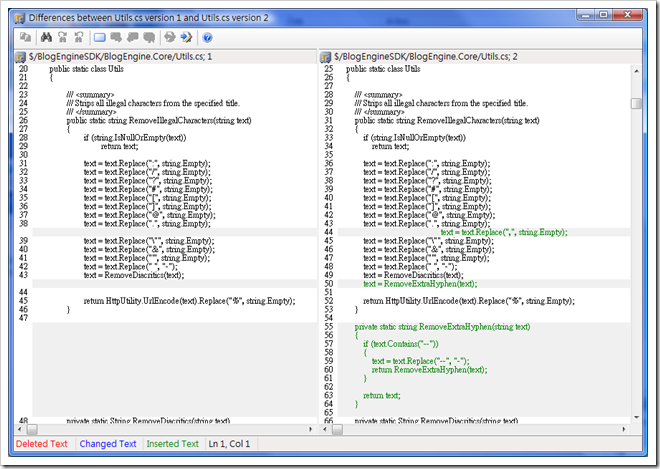Open Find with the binoculars icon
The height and width of the screenshot is (469, 660).
46,37
